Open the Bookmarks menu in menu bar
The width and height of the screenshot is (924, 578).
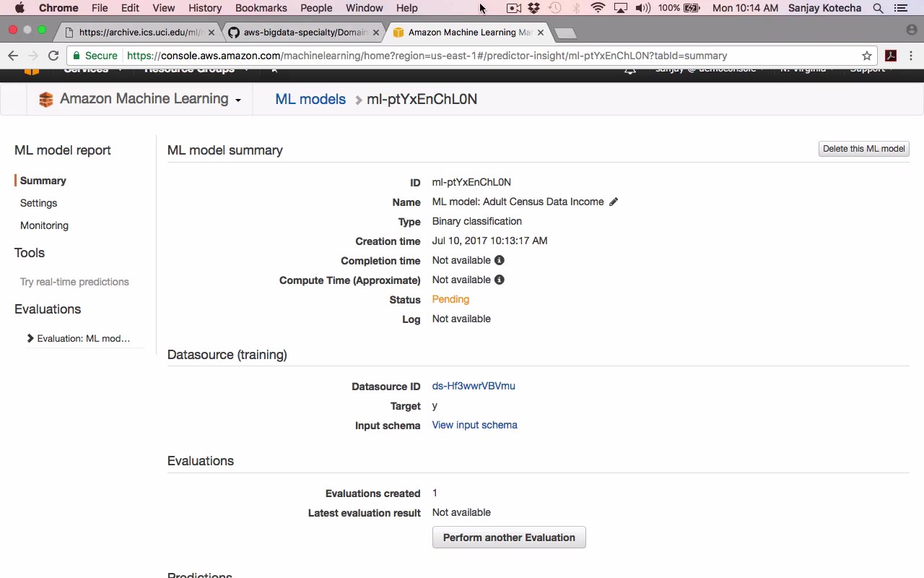[x=261, y=8]
